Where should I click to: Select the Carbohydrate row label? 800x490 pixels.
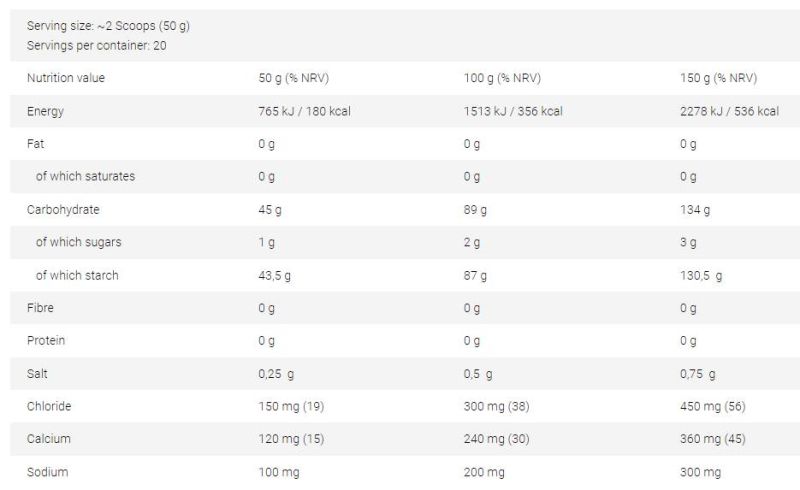pos(63,210)
